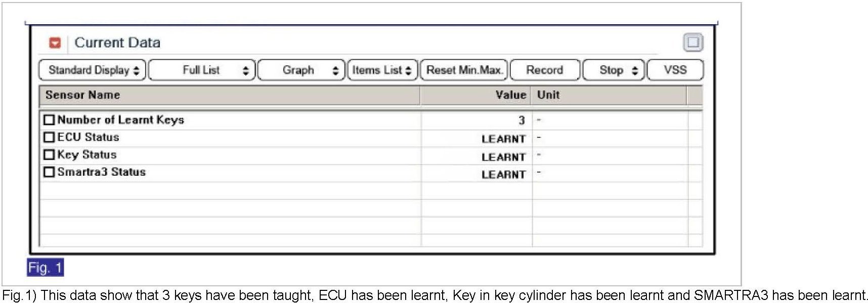Select the Smartra3 Status LEARNT value
The image size is (868, 303).
503,175
